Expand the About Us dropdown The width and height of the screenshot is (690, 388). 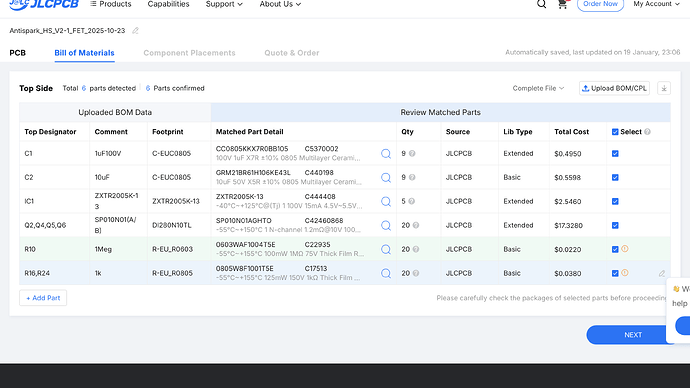click(280, 4)
